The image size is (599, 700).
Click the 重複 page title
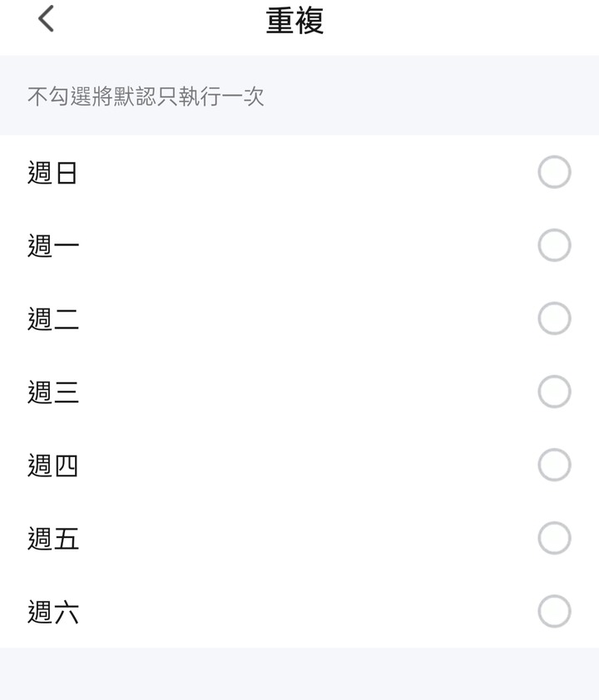pyautogui.click(x=295, y=21)
